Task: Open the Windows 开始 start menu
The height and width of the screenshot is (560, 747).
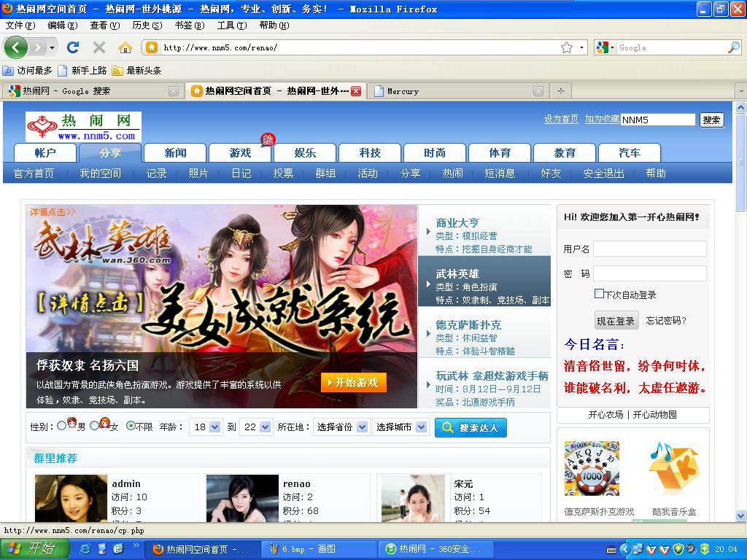Action: (35, 549)
